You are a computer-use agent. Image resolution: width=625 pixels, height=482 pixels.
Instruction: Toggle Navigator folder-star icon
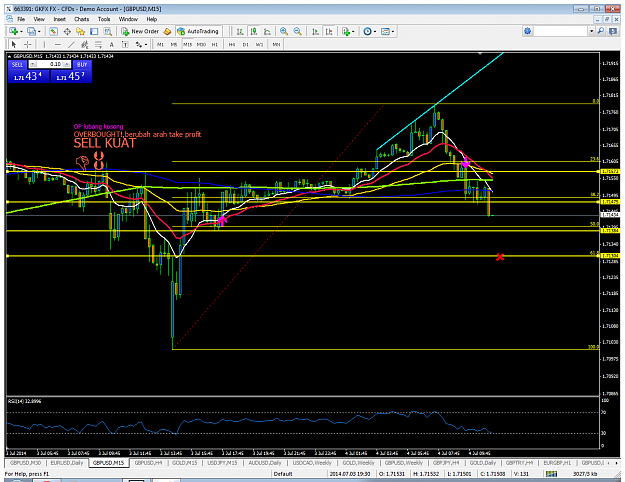click(81, 31)
